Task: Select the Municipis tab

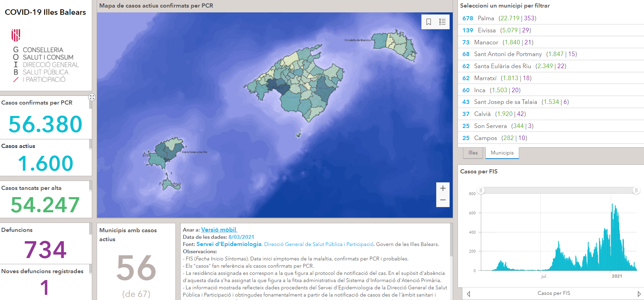Action: [x=502, y=153]
